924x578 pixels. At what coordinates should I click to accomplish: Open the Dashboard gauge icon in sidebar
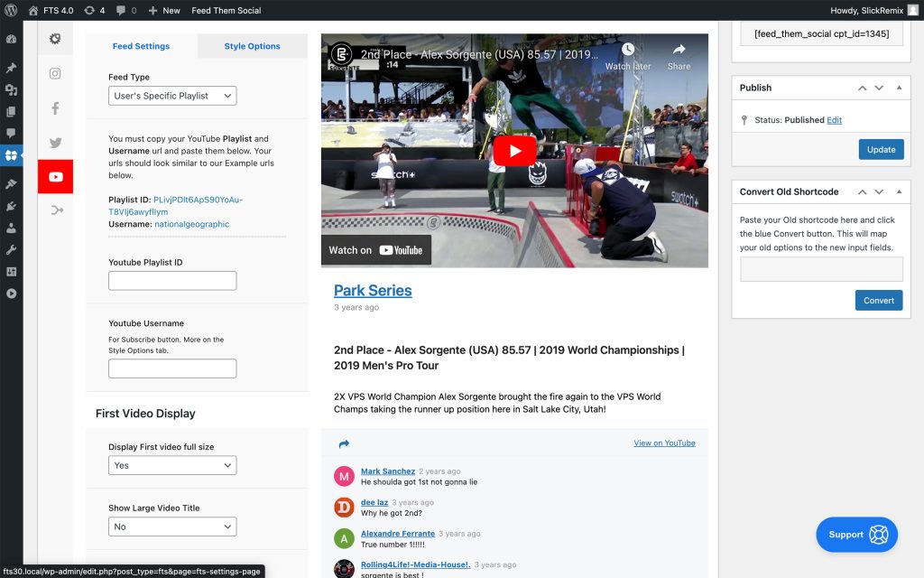pyautogui.click(x=11, y=39)
